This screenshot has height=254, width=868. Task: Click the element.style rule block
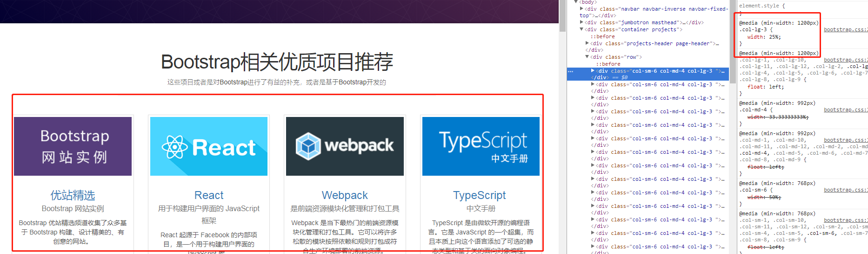802,9
